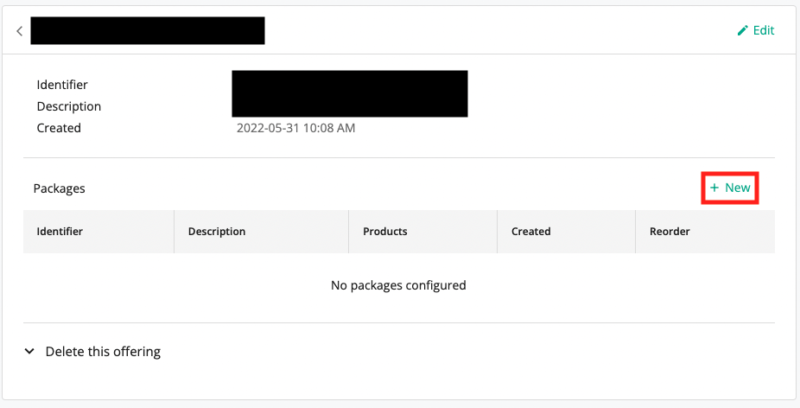Click the No packages configured message
The height and width of the screenshot is (408, 800).
tap(398, 285)
